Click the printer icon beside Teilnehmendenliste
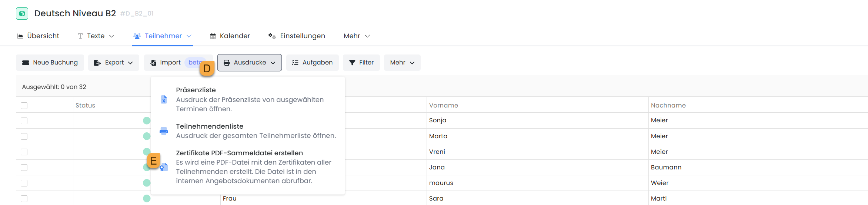 [164, 131]
